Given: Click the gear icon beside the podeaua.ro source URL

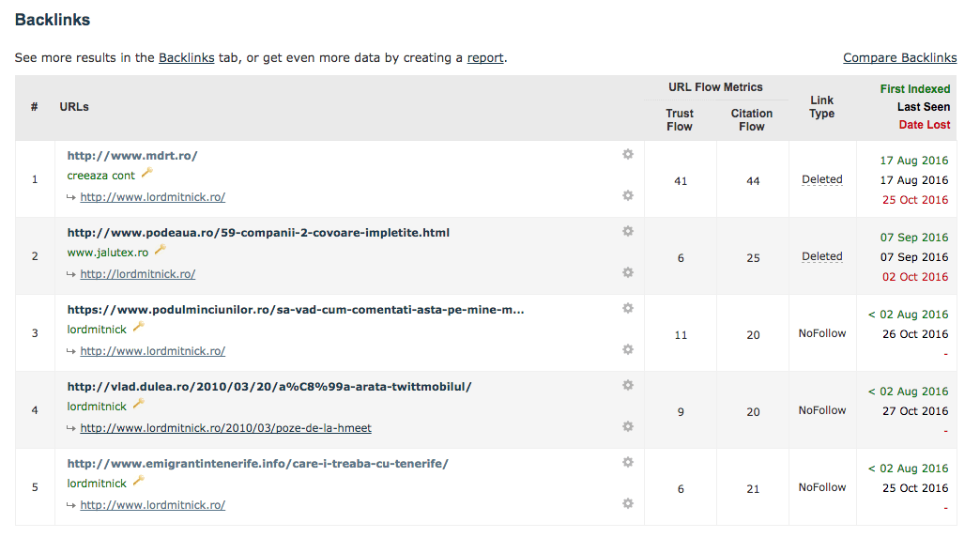Looking at the screenshot, I should point(628,231).
